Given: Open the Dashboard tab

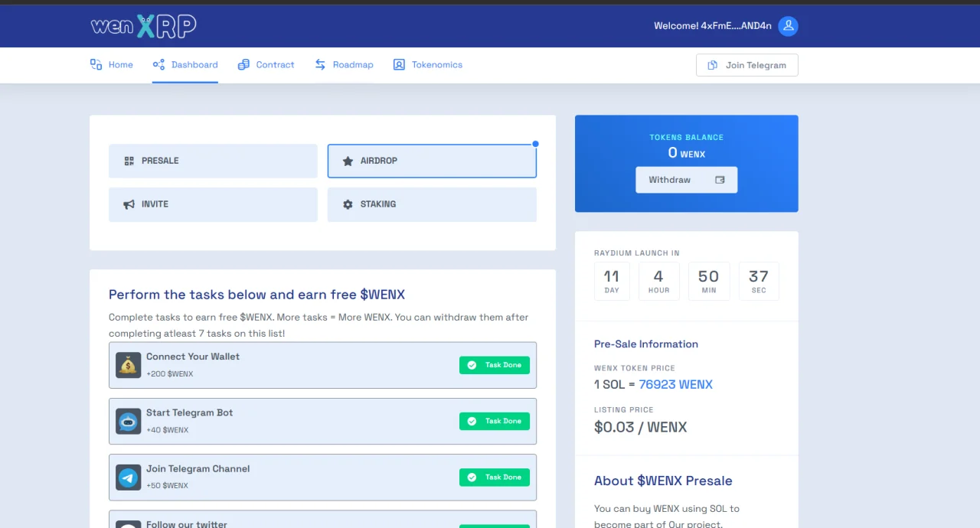Looking at the screenshot, I should 185,64.
